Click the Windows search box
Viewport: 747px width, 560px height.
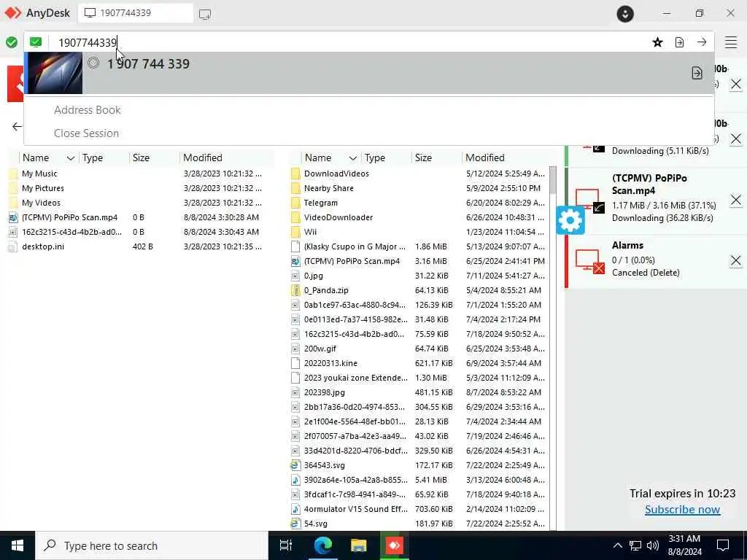[x=152, y=545]
